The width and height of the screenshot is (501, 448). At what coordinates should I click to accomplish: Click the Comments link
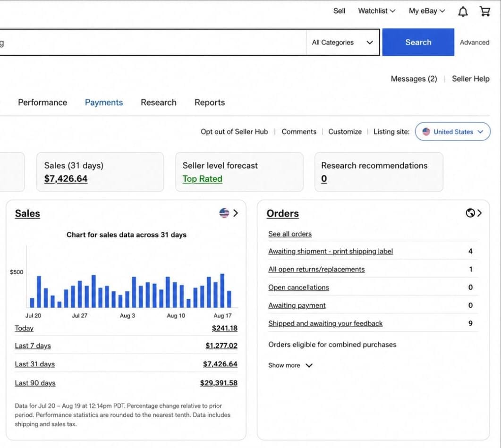299,132
